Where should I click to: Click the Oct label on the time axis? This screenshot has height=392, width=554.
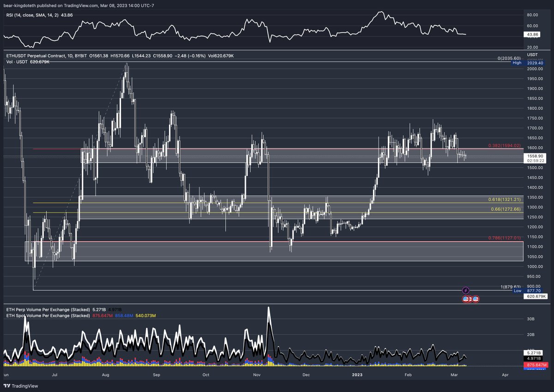pos(206,375)
